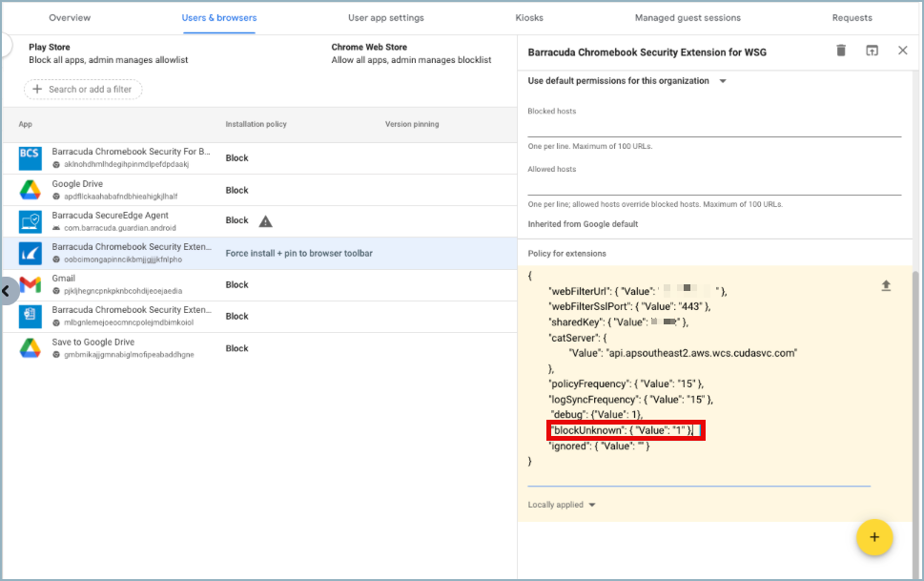Screen dimensions: 924x581
Task: Click icon of the selected Barracuda Chromebook Security Extension
Action: click(31, 253)
